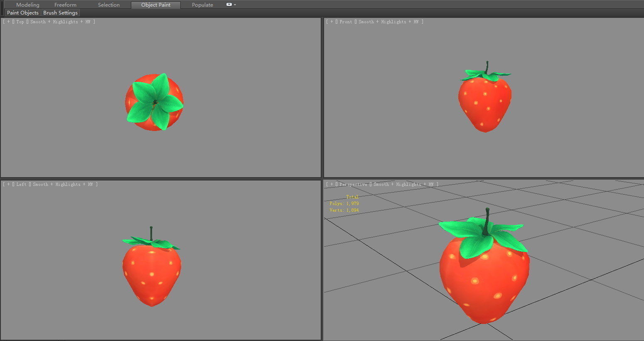Screen dimensions: 644x341
Task: Open the Top viewport [+] general menu
Action: 8,22
